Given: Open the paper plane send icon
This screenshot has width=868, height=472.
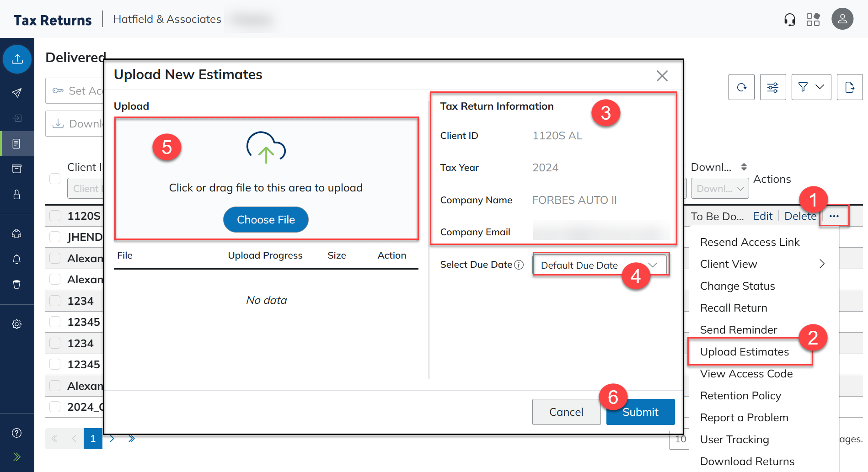Looking at the screenshot, I should [17, 93].
